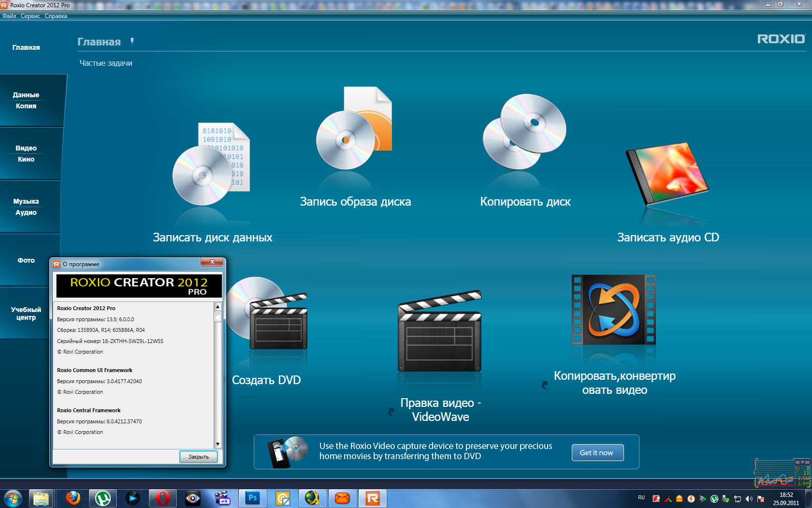Open the Сервис menu
812x508 pixels.
30,16
